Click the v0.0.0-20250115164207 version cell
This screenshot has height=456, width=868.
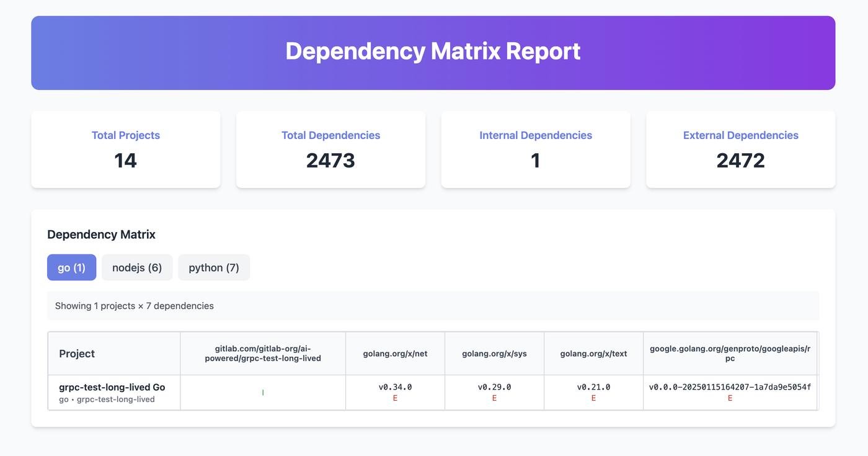[x=730, y=387]
